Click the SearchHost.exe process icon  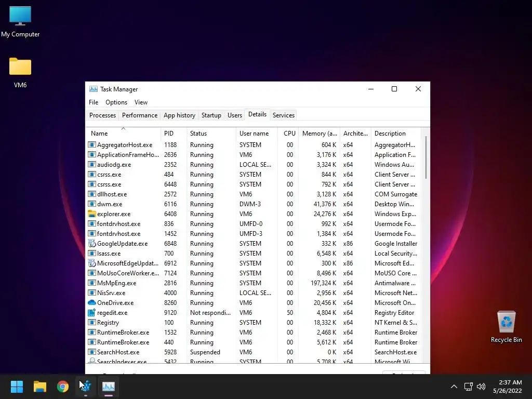(x=91, y=352)
